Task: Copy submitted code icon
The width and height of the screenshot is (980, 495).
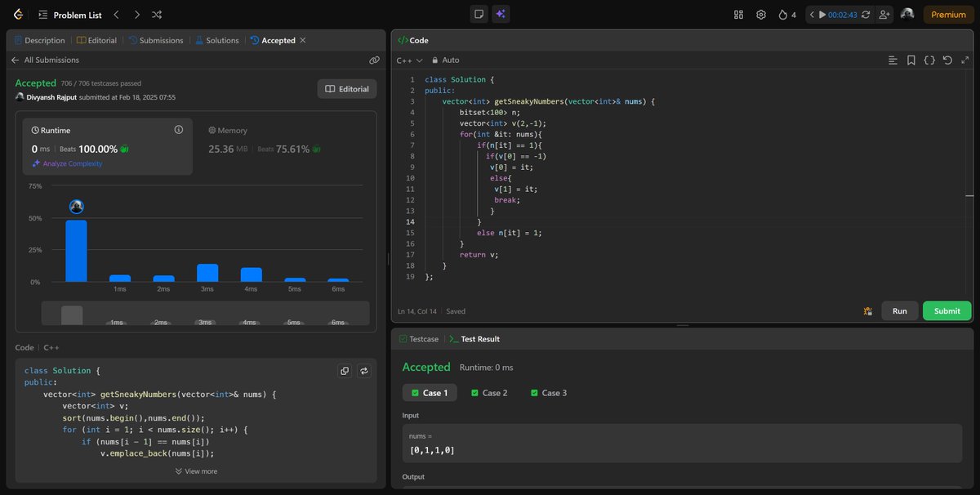Action: coord(345,371)
